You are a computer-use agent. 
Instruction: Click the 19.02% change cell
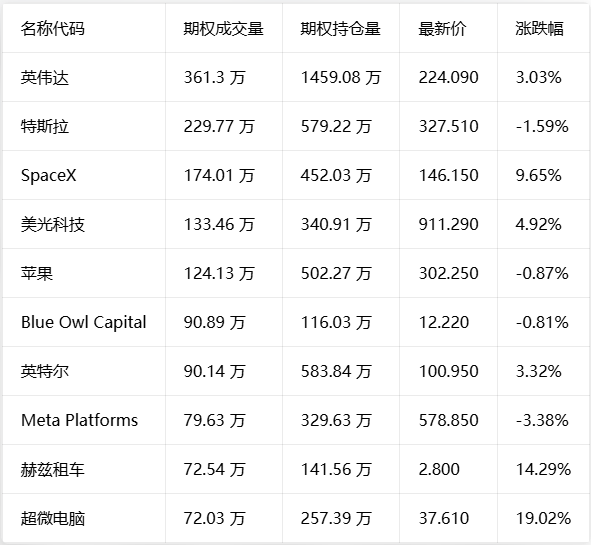pos(543,518)
